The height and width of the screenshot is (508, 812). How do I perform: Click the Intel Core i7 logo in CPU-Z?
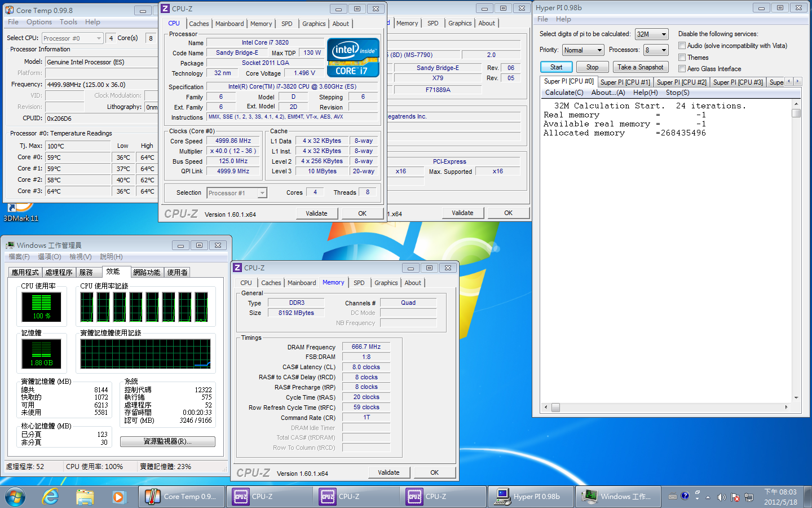pyautogui.click(x=353, y=57)
